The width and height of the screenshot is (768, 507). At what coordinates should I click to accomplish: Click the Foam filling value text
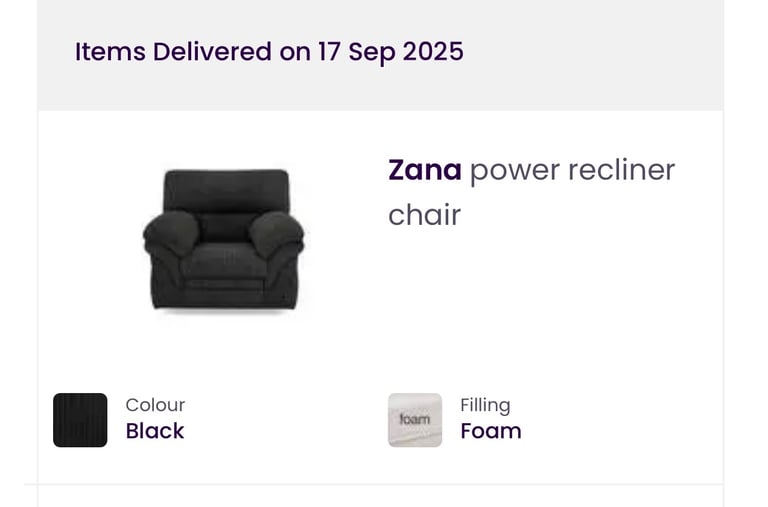[490, 431]
